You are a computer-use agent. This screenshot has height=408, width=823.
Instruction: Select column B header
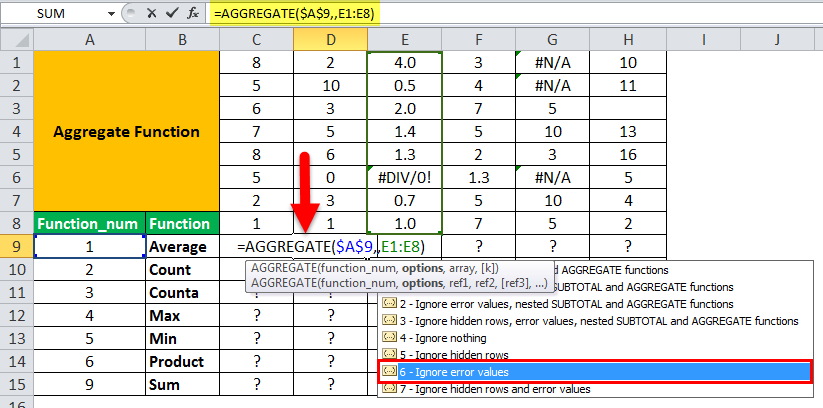click(183, 39)
